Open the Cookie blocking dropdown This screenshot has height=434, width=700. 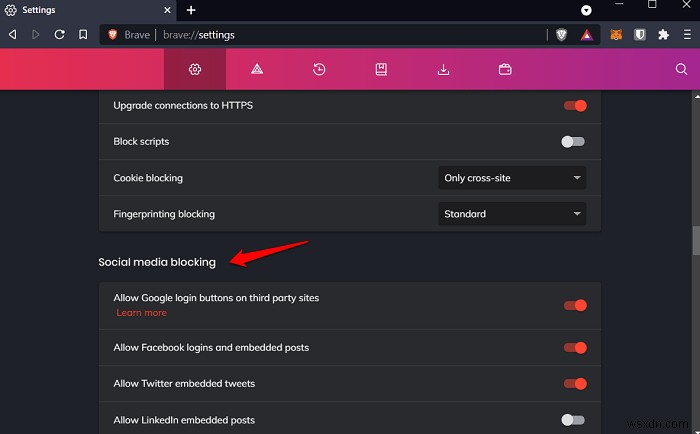click(x=513, y=178)
